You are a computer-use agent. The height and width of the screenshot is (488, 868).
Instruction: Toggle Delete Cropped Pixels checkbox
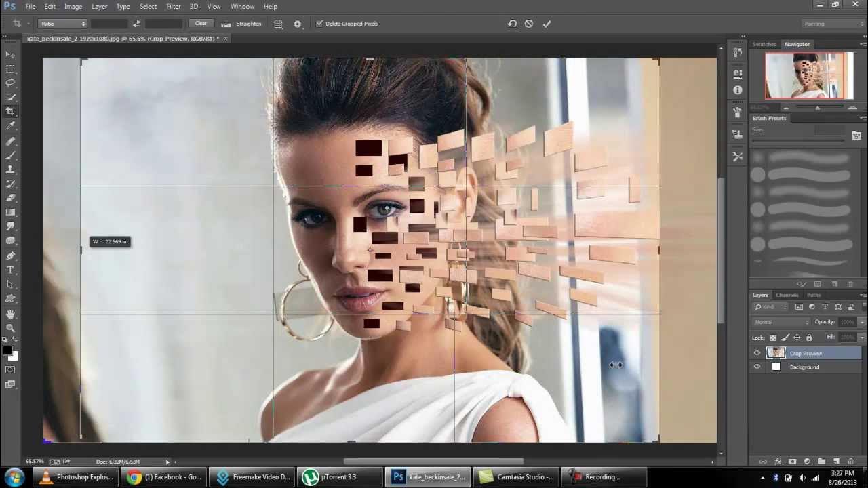(x=319, y=24)
